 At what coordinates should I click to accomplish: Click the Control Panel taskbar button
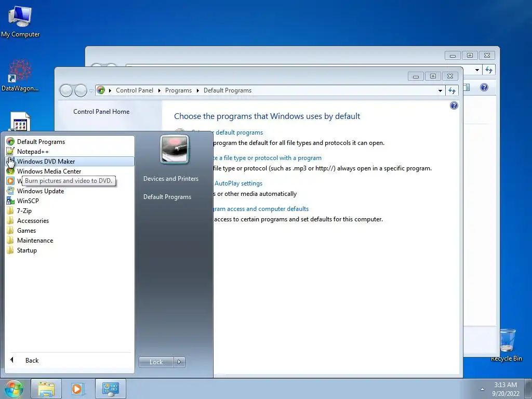pyautogui.click(x=110, y=389)
